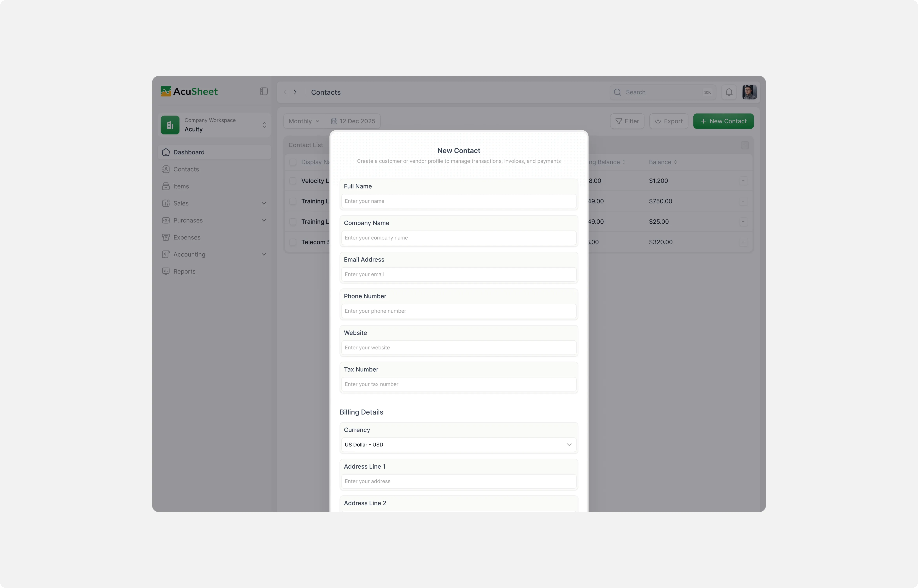Check the Telecom row checkbox

(293, 242)
